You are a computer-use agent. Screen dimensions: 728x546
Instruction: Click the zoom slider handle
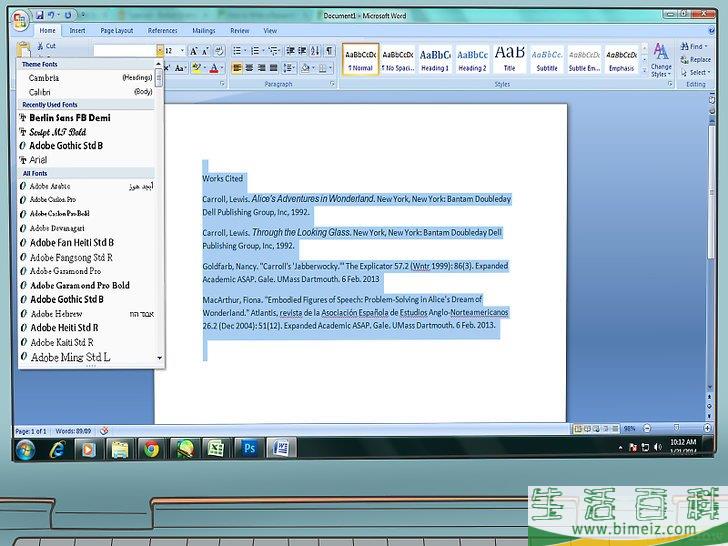[x=676, y=428]
